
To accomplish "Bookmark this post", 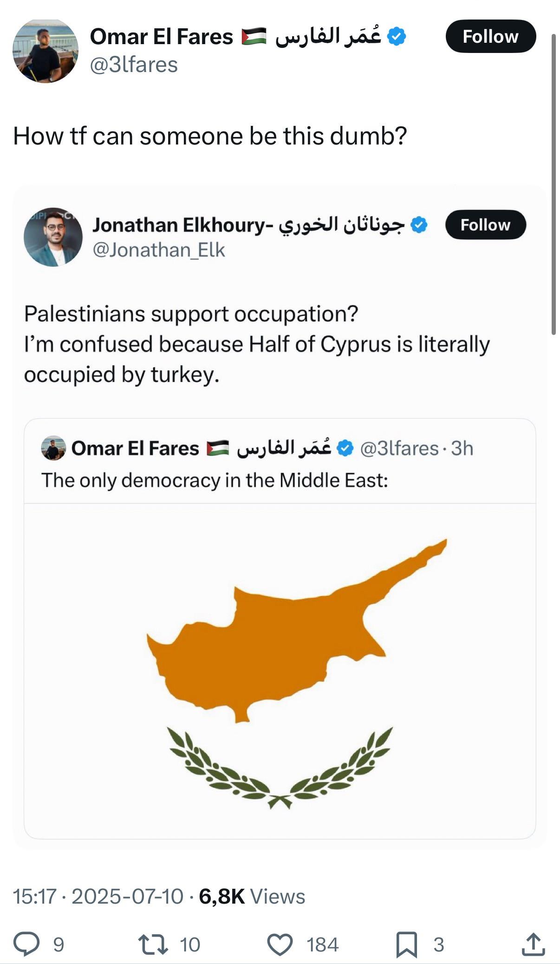I will pyautogui.click(x=406, y=944).
